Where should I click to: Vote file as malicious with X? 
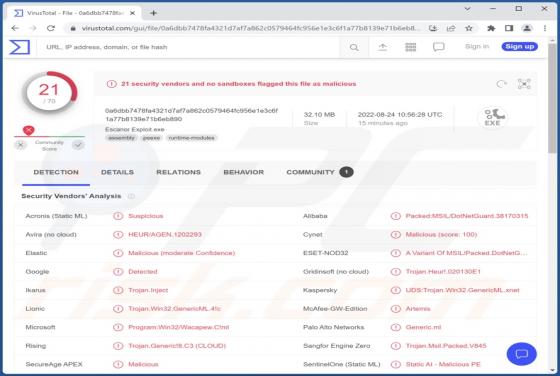[x=21, y=145]
